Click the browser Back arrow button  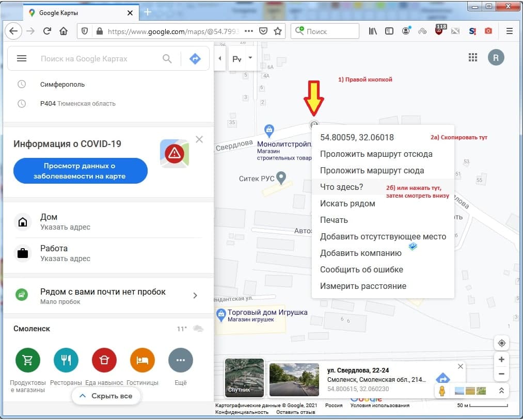click(13, 31)
